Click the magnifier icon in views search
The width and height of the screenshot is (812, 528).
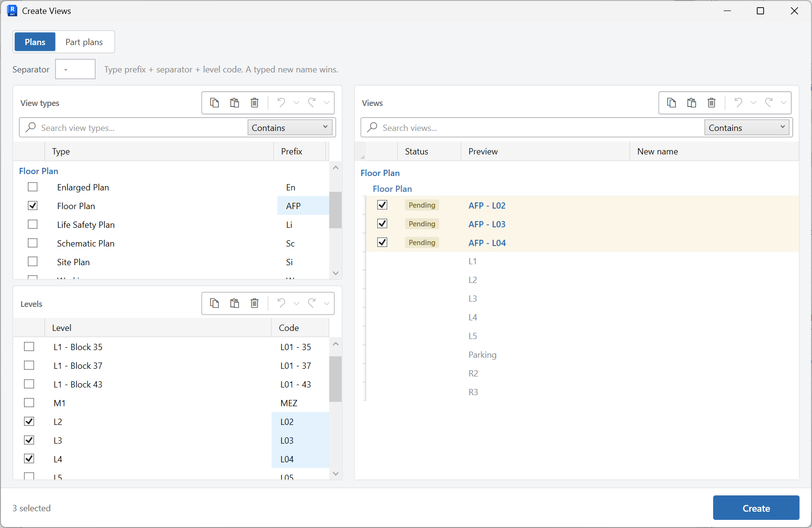[x=372, y=127]
